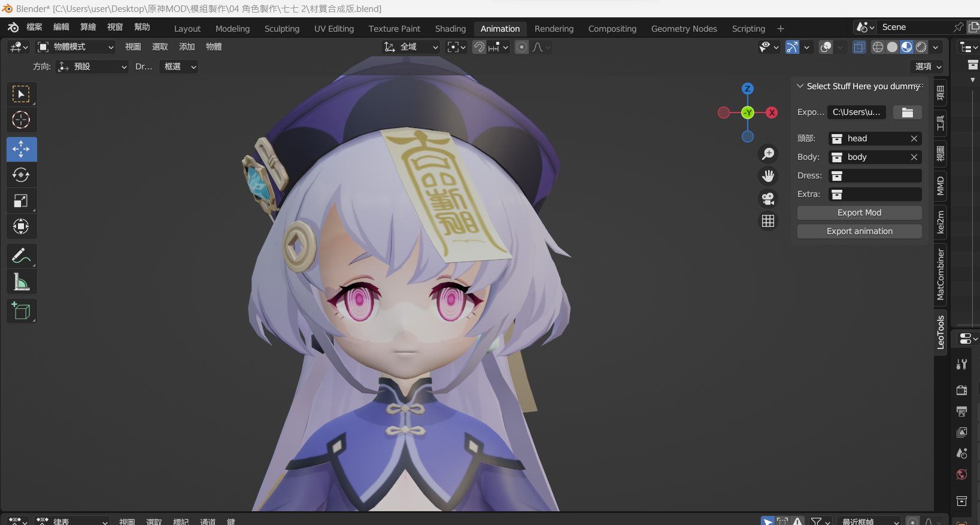Open the Render properties tab
This screenshot has height=525, width=980.
[x=961, y=390]
